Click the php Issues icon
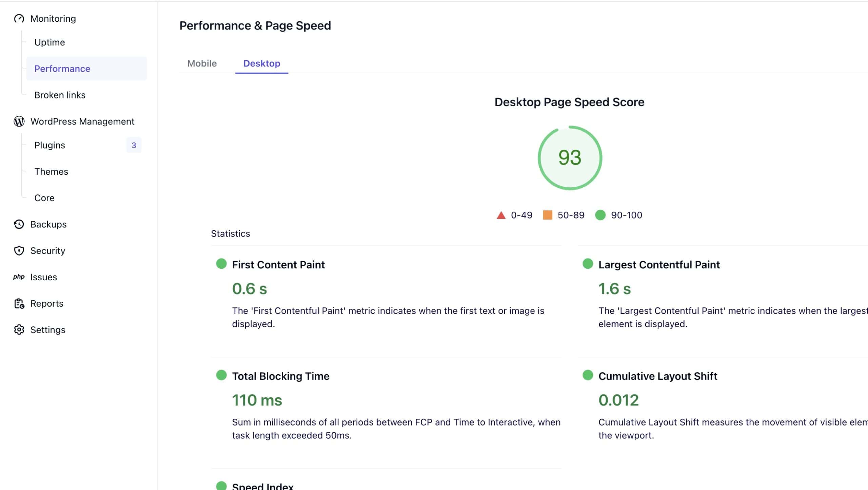 point(19,277)
